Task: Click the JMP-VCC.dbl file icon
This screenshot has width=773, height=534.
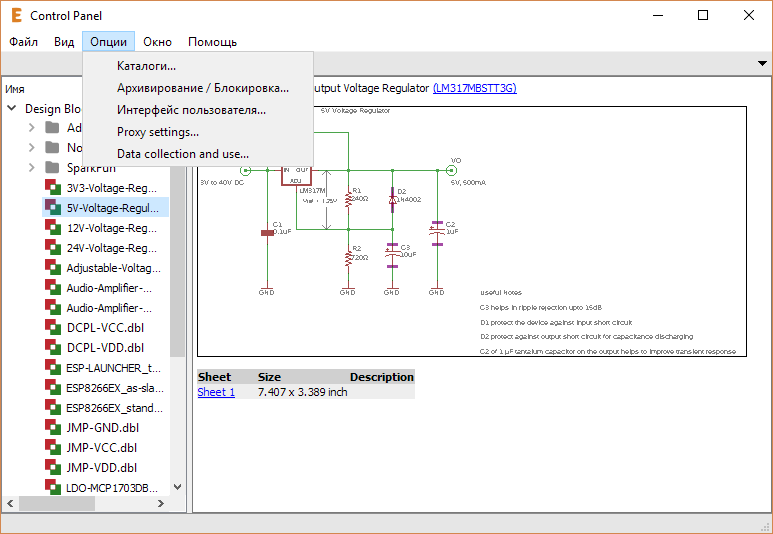Action: (53, 447)
